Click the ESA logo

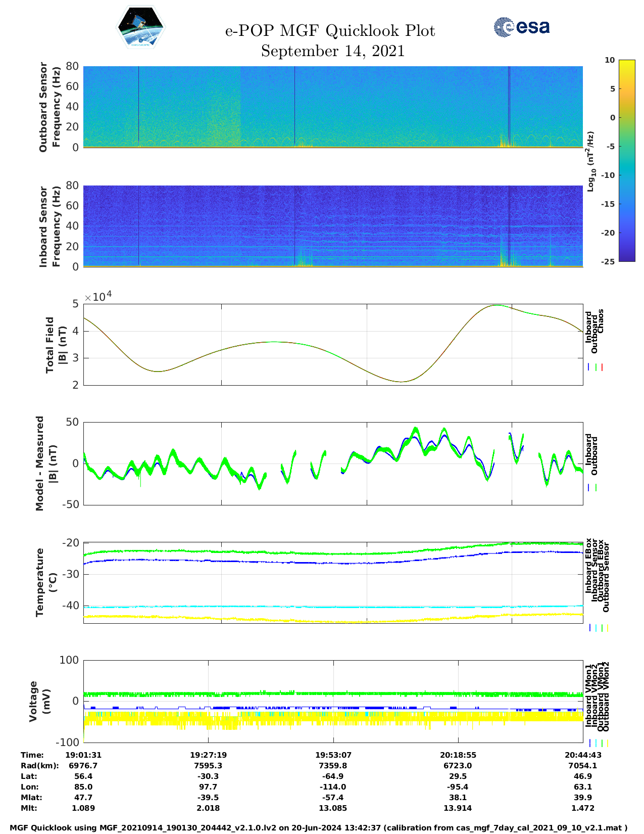(522, 27)
